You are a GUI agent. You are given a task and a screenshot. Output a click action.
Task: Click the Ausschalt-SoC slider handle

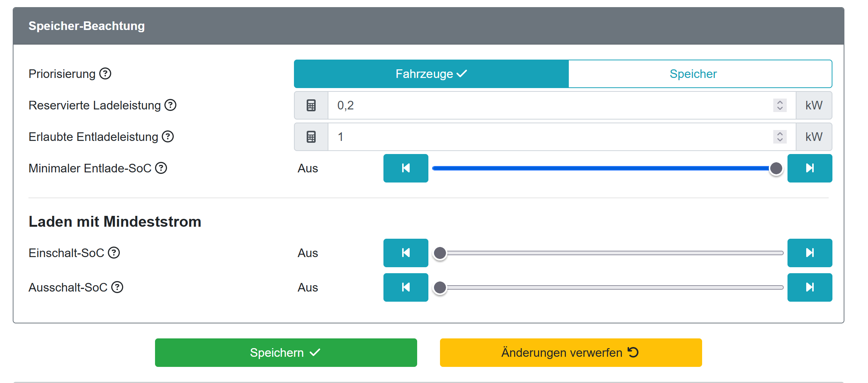pos(440,287)
